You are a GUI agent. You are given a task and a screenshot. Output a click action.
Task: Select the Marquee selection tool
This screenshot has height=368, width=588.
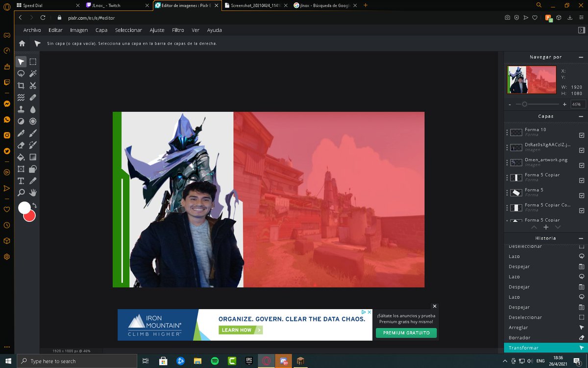coord(33,62)
